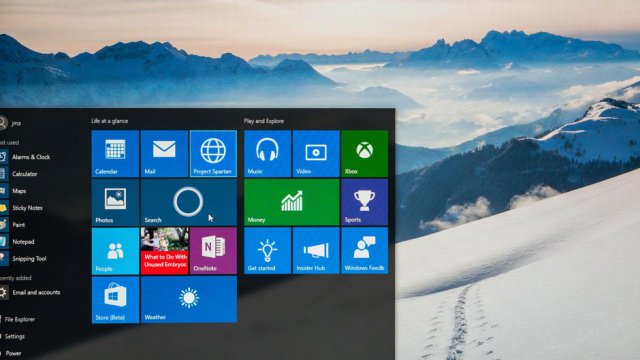Open the Calendar tile
This screenshot has height=360, width=640.
115,153
